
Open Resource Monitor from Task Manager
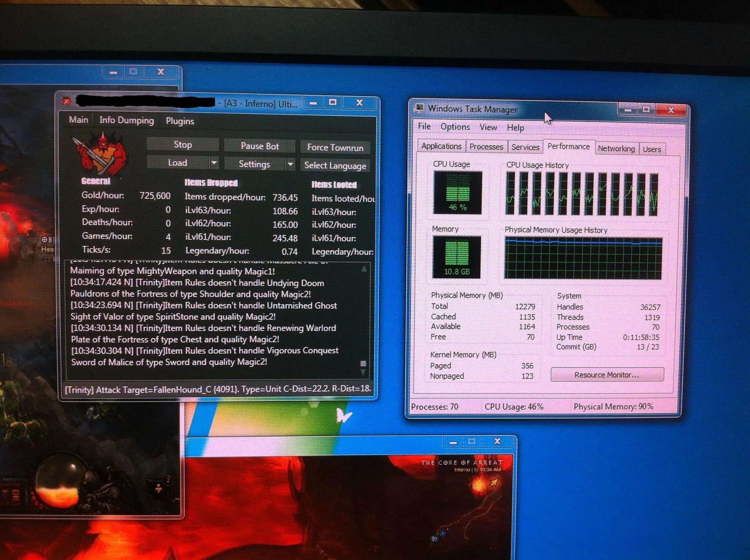click(607, 375)
